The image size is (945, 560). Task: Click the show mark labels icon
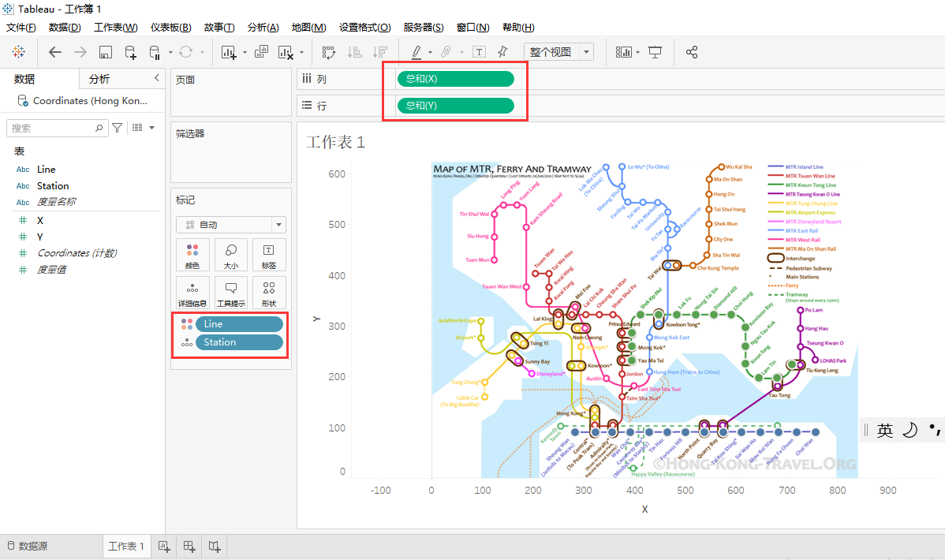point(479,52)
